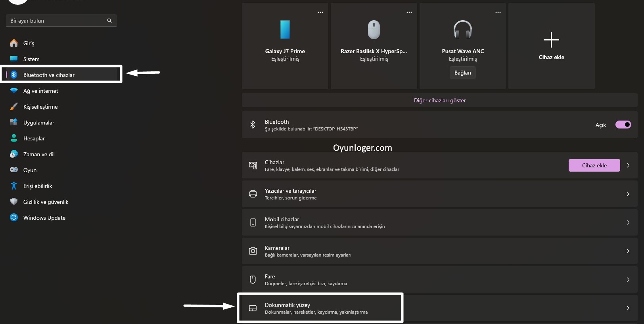Click the Kişiselleştirme paintbrush icon
This screenshot has height=324, width=644.
click(14, 106)
